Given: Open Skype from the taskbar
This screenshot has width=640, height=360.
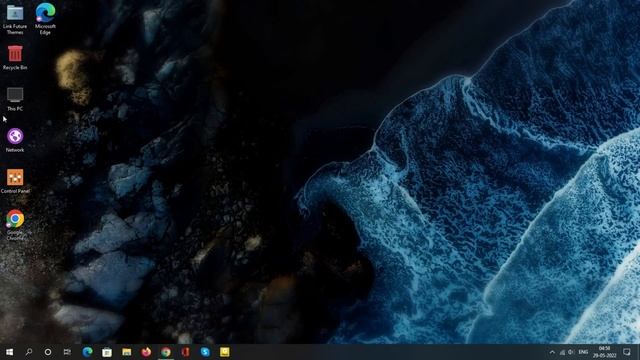Looking at the screenshot, I should pyautogui.click(x=205, y=352).
